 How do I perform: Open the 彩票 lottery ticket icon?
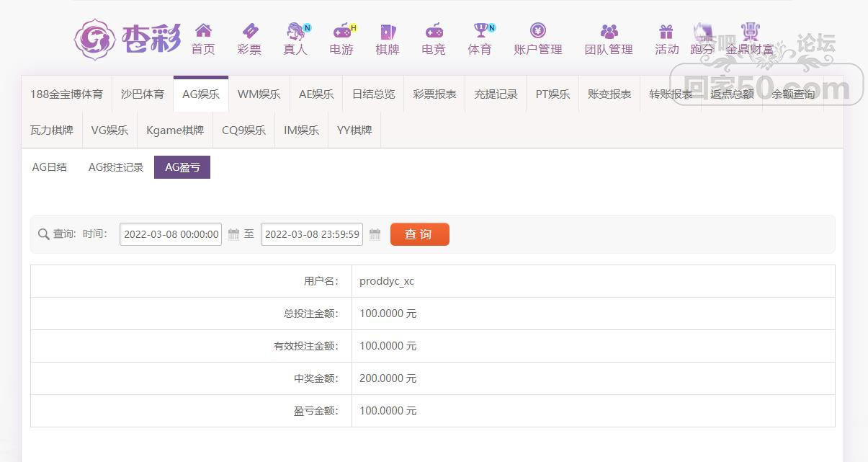click(249, 31)
